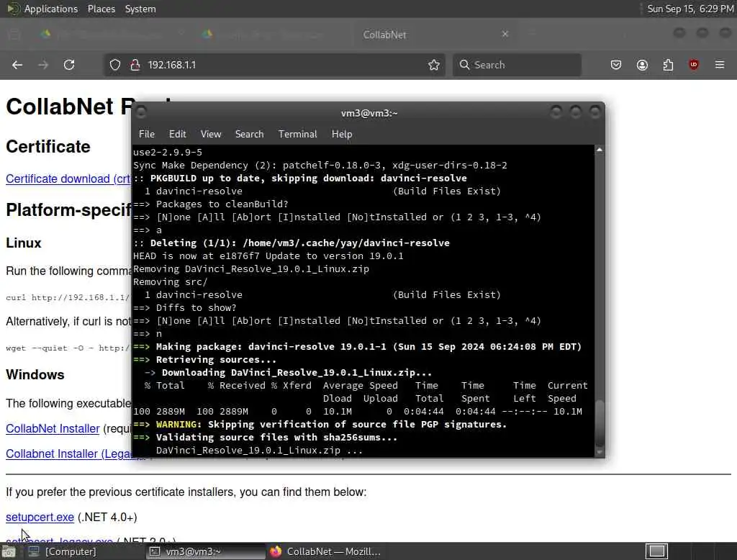Click the Windows heading
The height and width of the screenshot is (560, 737).
[x=35, y=375]
